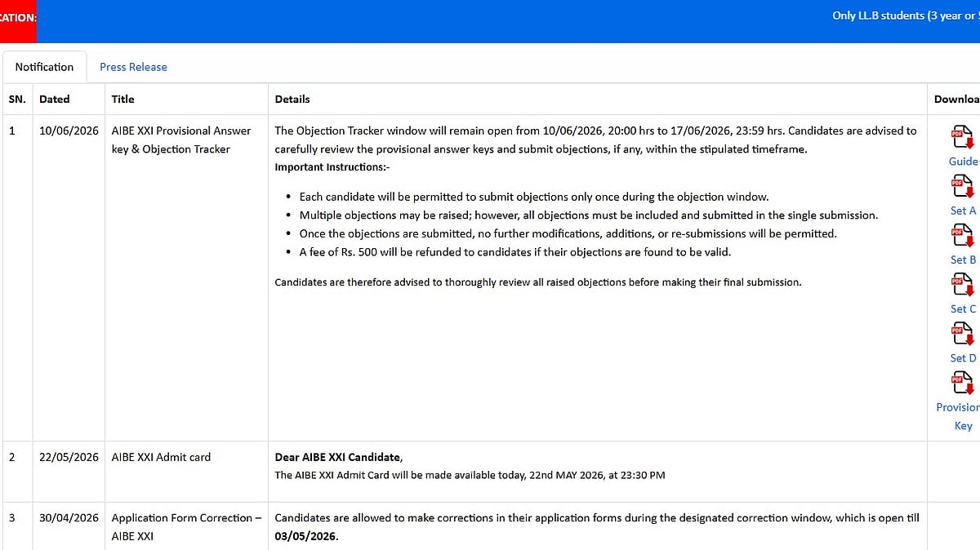Select the Application Form Correction title
Screen dimensions: 980x550
click(187, 527)
